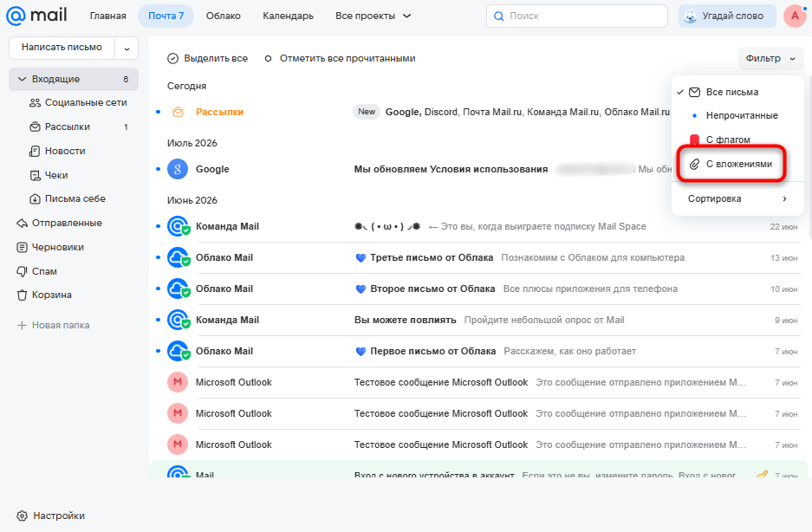Click the Новая папка link
The width and height of the screenshot is (812, 532).
(x=61, y=325)
